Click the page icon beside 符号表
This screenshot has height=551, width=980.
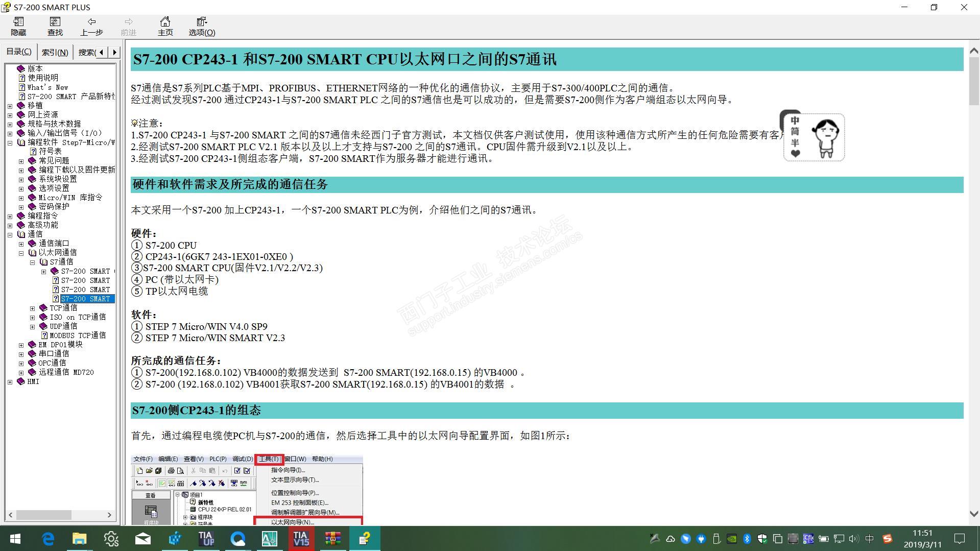click(33, 151)
